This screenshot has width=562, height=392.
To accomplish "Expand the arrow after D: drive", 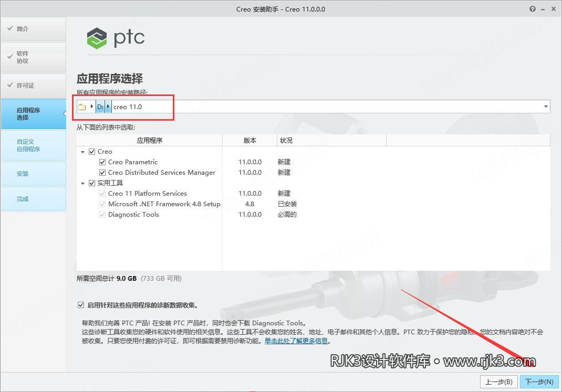I will pos(108,107).
